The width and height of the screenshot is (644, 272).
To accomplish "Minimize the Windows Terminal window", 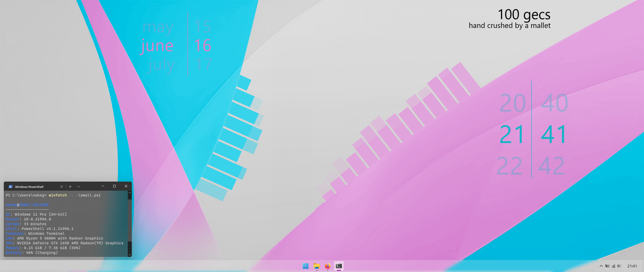I will (103, 186).
